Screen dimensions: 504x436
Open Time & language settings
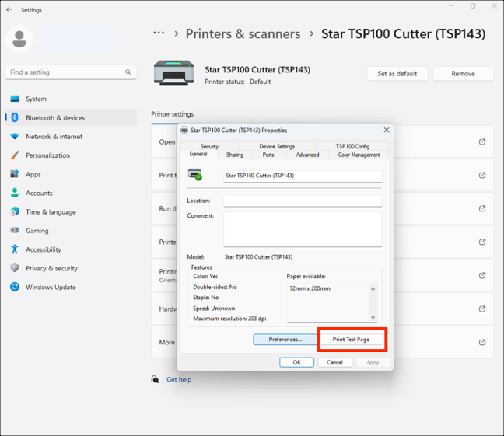(72, 211)
